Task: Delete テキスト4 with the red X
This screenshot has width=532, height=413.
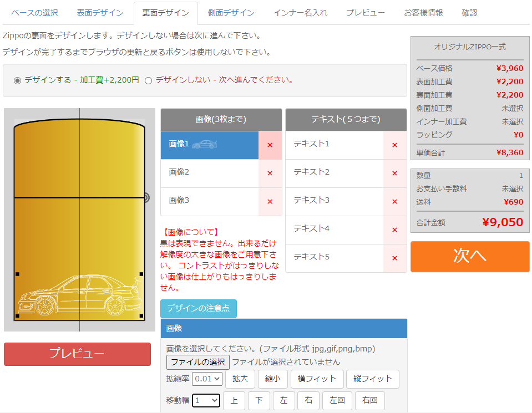Action: [x=395, y=230]
